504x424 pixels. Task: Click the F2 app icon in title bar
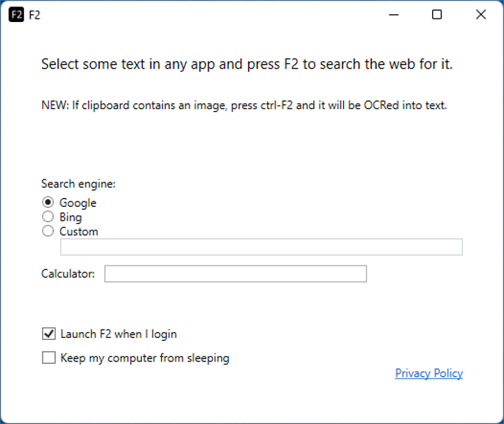[16, 15]
